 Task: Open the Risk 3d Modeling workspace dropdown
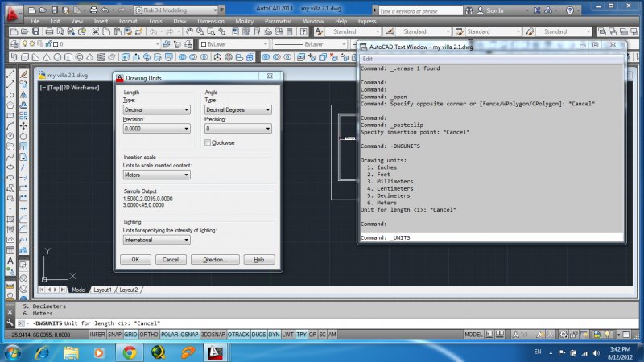tap(177, 10)
